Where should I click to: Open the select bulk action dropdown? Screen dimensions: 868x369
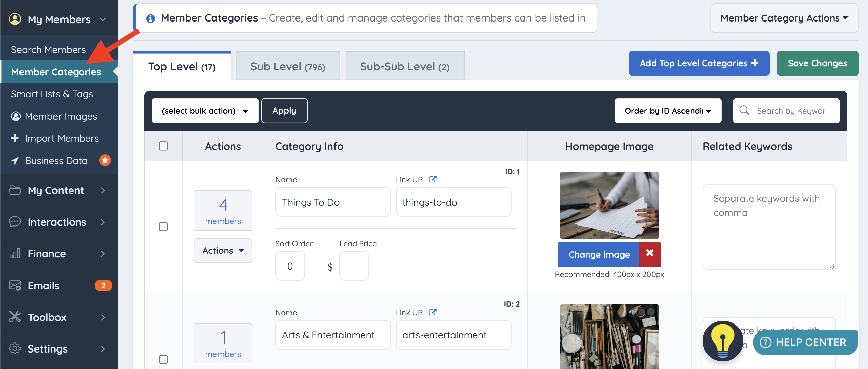point(205,111)
